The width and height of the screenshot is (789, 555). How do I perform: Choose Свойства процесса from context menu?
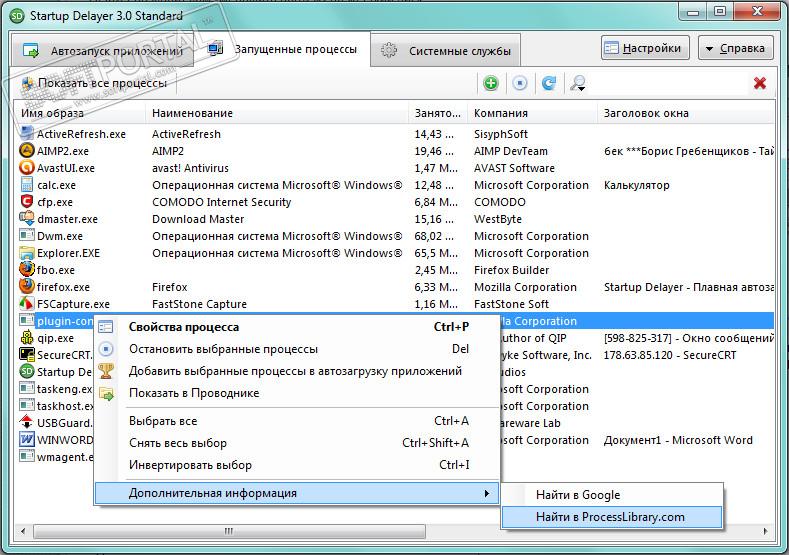[297, 327]
